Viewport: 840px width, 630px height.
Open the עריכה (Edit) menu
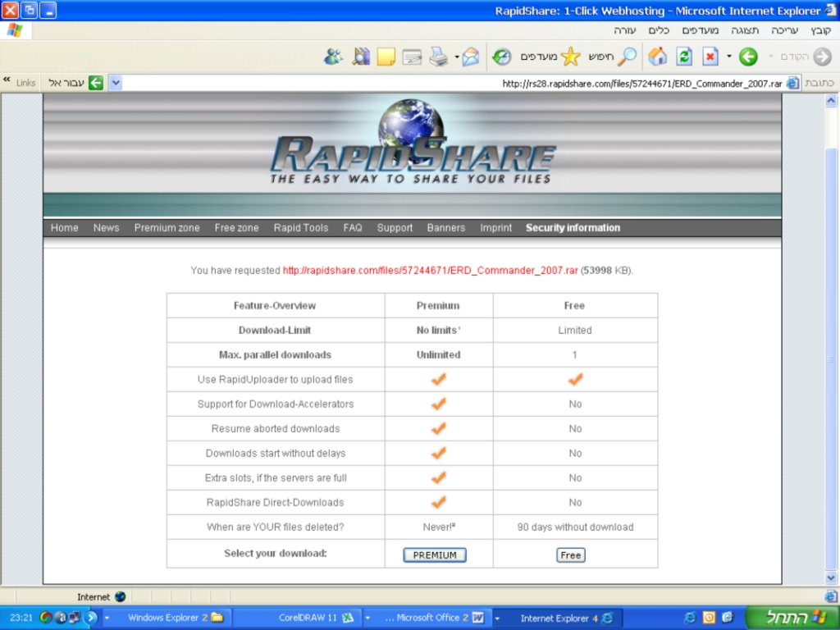[x=785, y=30]
